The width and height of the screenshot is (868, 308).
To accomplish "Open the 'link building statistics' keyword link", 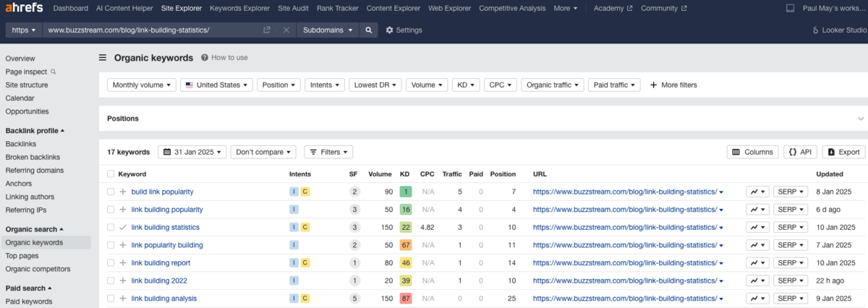I will click(165, 227).
